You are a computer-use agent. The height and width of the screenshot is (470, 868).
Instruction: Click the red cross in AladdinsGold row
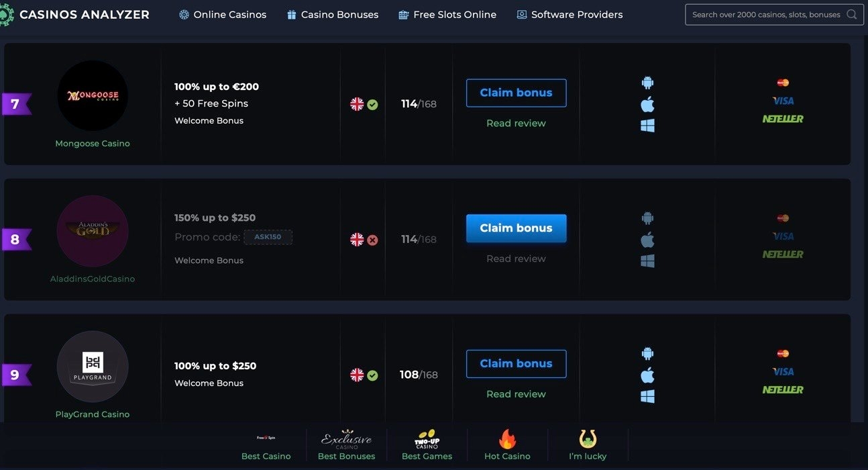tap(372, 240)
